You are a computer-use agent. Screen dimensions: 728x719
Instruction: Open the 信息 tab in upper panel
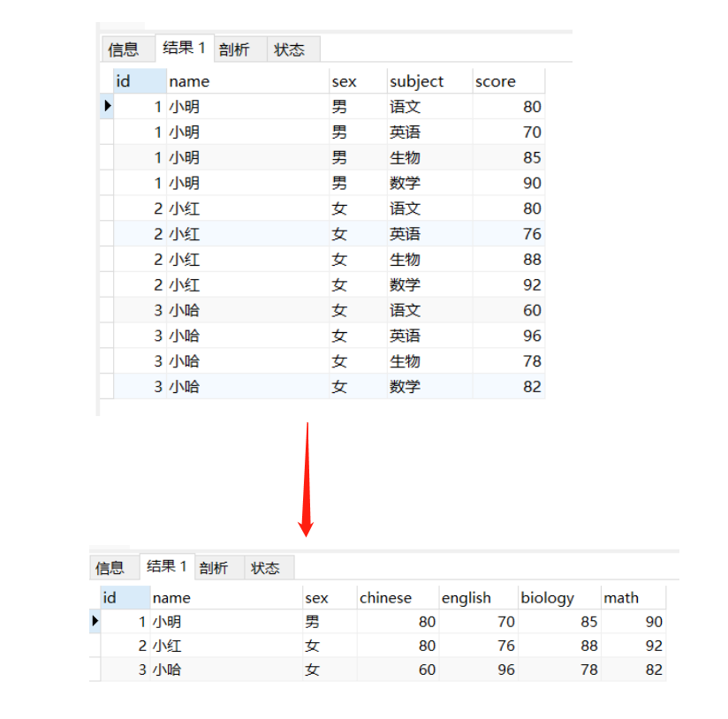(128, 49)
